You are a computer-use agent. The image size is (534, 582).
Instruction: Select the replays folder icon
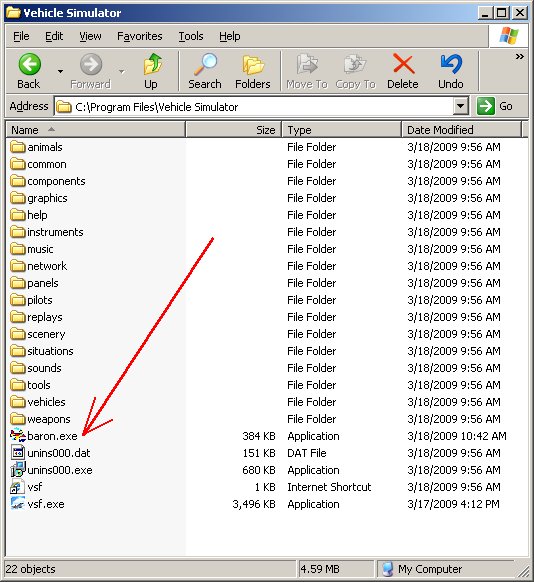[18, 317]
